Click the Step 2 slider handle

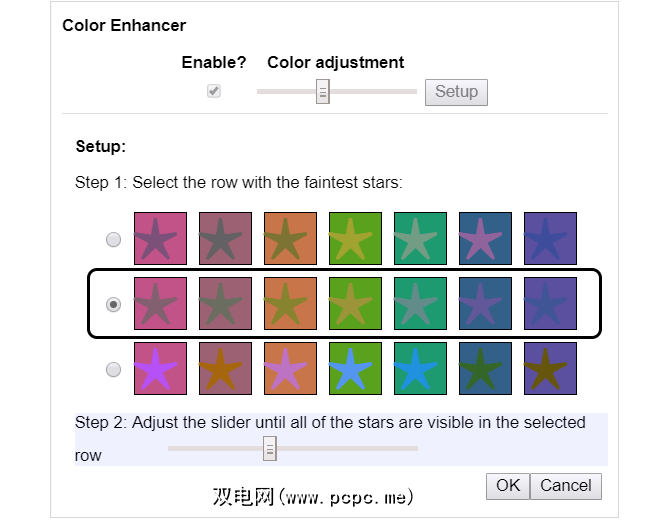point(269,448)
